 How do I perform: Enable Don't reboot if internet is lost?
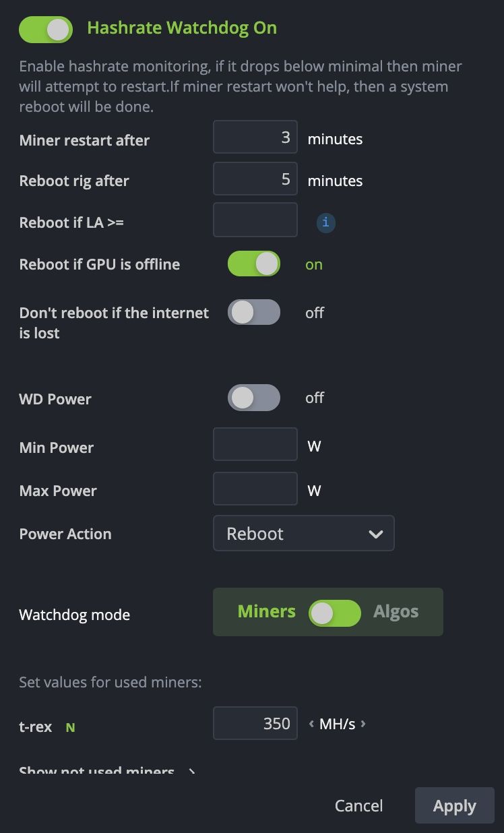(254, 312)
